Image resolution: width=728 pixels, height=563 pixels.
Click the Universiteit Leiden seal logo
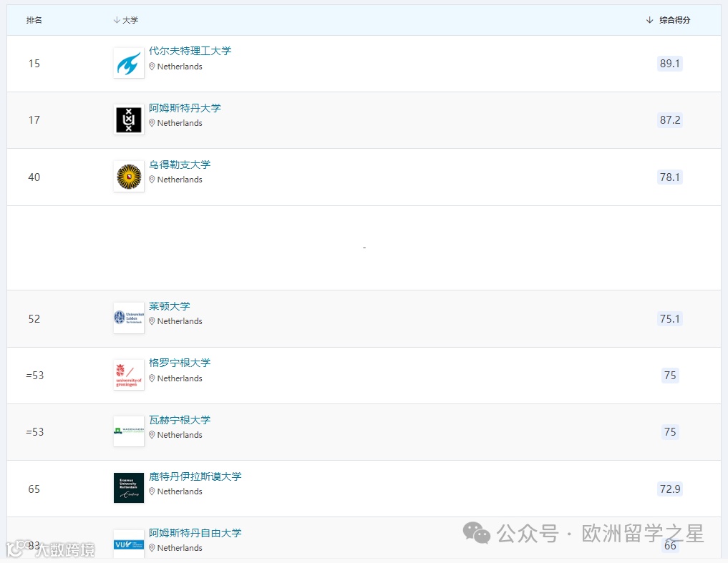(127, 318)
